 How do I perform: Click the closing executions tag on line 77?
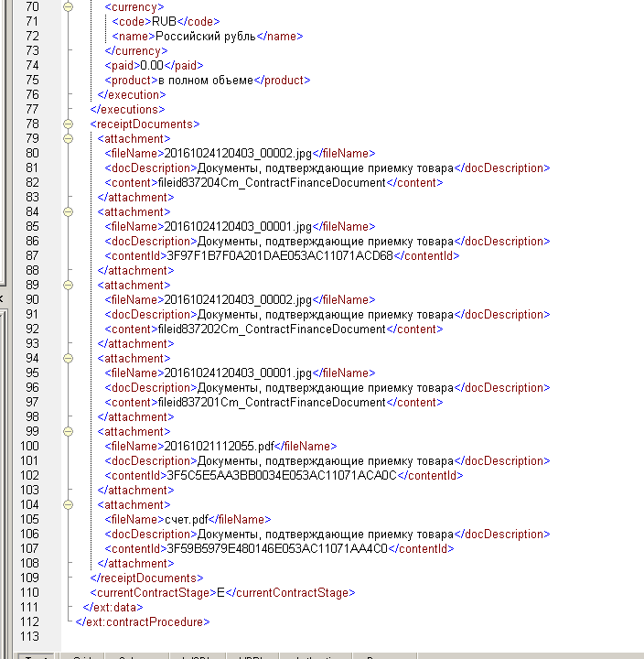tap(128, 110)
